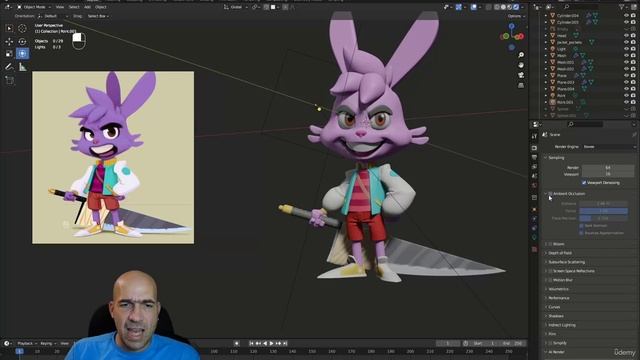Switch to solid viewport shading
The width and height of the screenshot is (640, 360).
tap(503, 7)
